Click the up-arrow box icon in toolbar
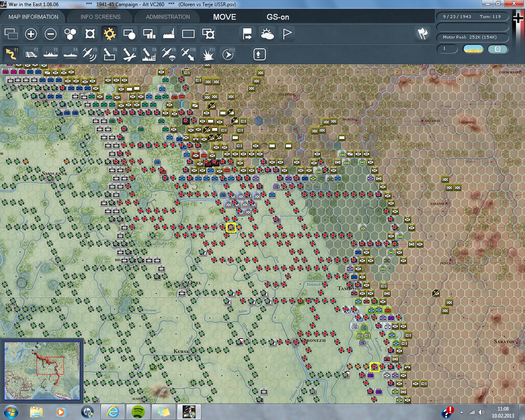The image size is (525, 420). [x=259, y=54]
